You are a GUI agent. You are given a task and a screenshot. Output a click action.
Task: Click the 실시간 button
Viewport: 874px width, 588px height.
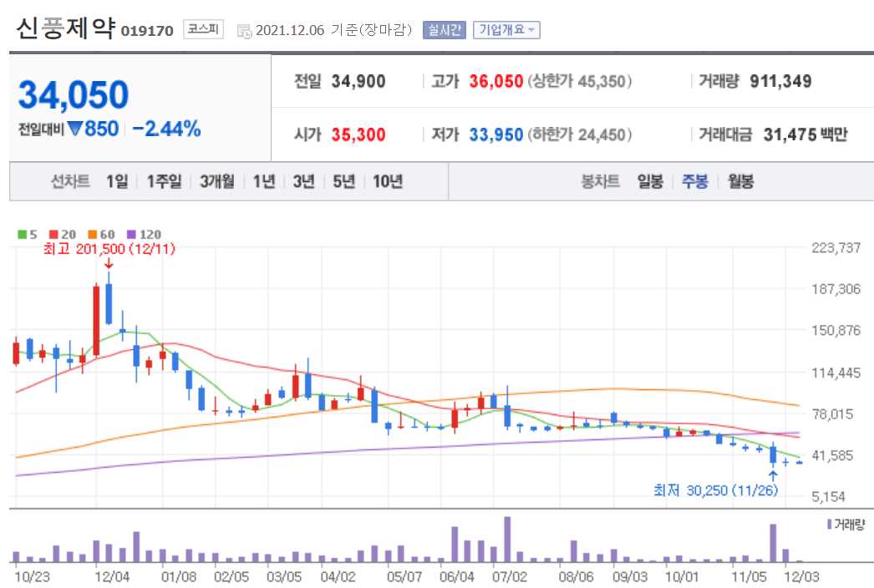[x=444, y=30]
